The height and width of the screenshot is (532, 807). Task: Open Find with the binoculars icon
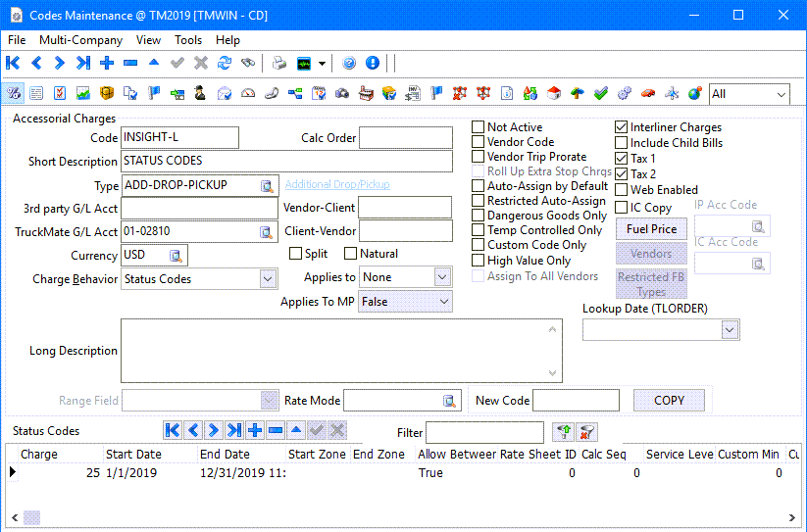(248, 63)
